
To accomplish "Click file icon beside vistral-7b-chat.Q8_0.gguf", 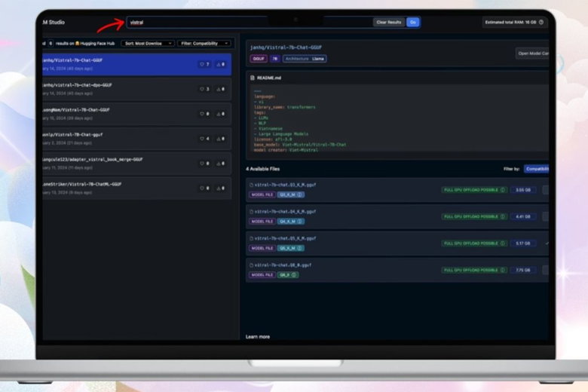I will click(251, 265).
